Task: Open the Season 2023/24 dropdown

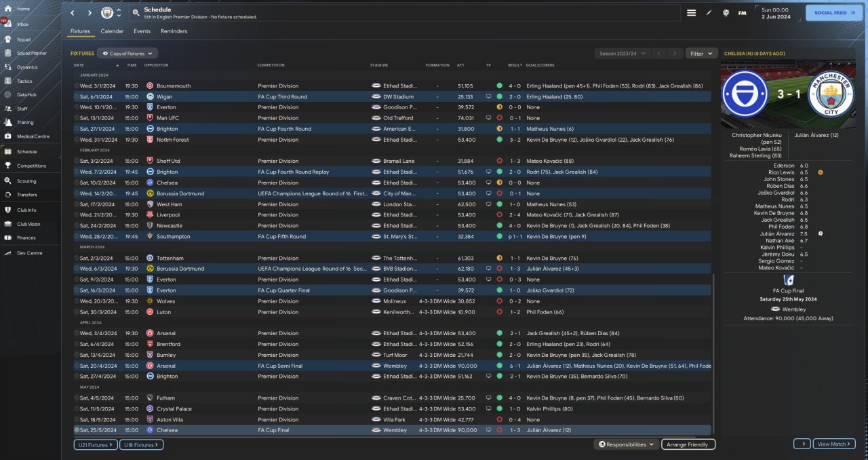Action: [x=623, y=53]
